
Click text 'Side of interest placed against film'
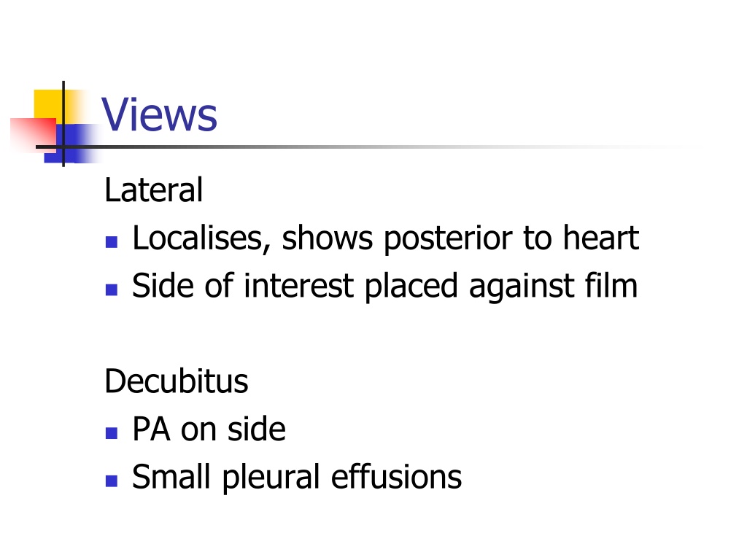click(x=384, y=286)
